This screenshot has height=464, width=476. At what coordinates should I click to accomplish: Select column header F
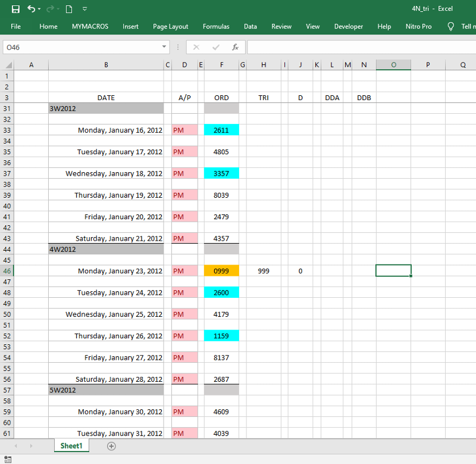(221, 65)
